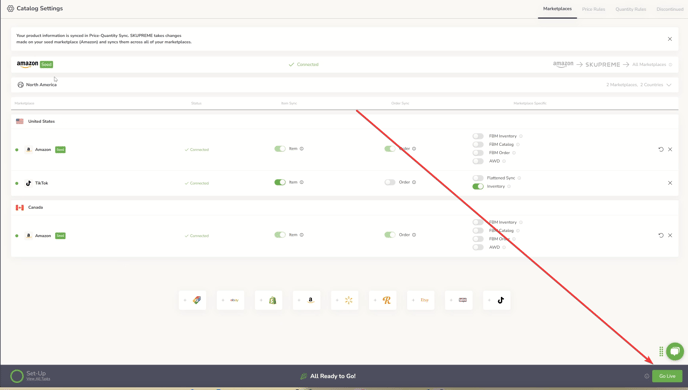
Task: Remove the TikTok marketplace row with X
Action: click(x=670, y=183)
